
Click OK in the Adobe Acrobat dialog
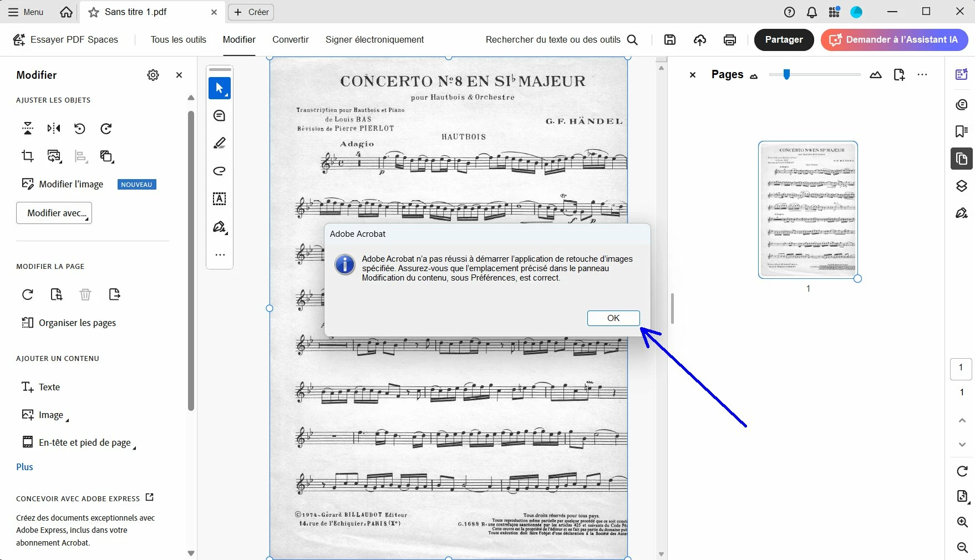coord(613,318)
